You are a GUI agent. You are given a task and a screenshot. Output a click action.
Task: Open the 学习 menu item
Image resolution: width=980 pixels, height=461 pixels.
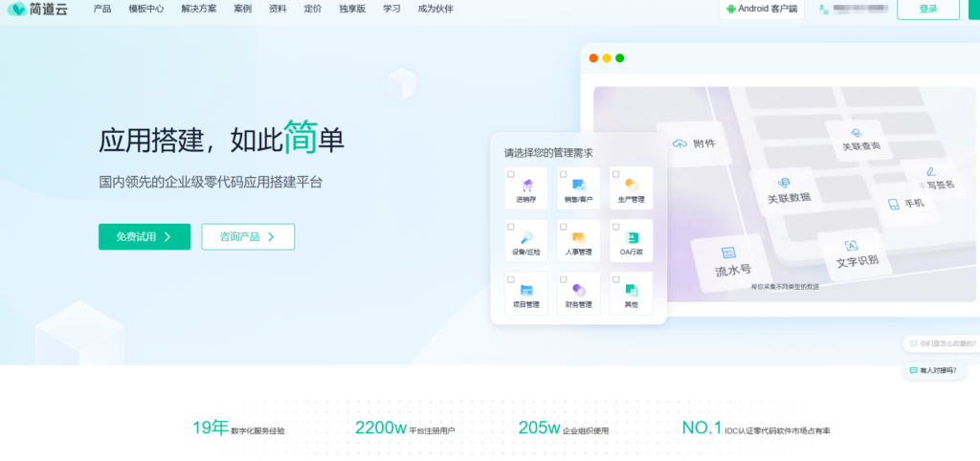(391, 9)
